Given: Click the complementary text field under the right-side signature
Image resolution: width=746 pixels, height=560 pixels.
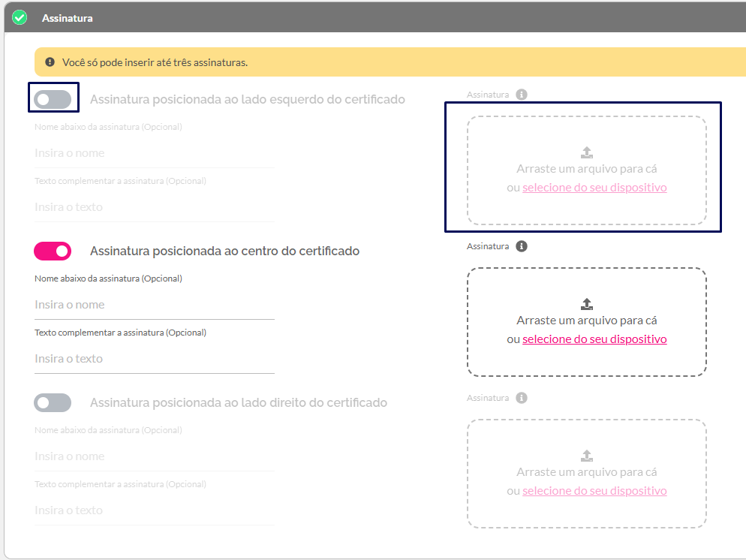Looking at the screenshot, I should tap(155, 511).
